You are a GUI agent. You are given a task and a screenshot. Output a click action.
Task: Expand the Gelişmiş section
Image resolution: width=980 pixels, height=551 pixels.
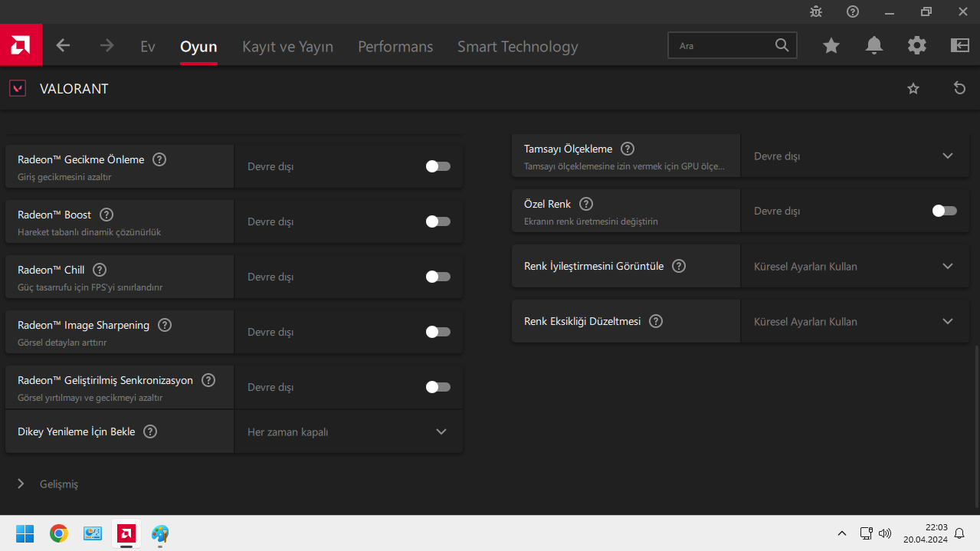coord(48,484)
